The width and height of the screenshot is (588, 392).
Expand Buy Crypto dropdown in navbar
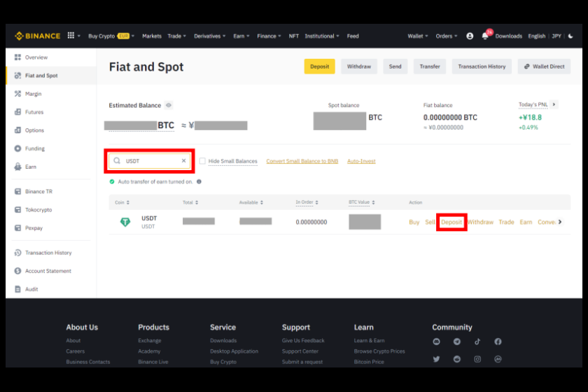click(111, 36)
